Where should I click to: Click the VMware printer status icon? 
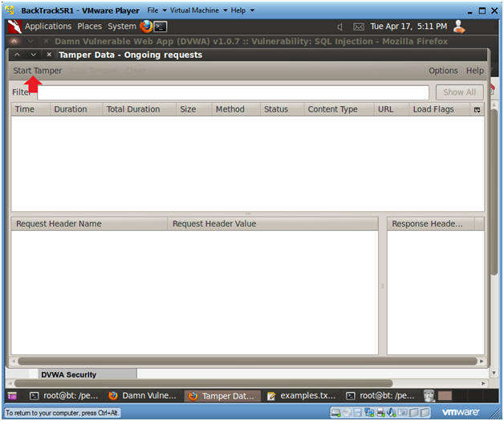coord(380,413)
